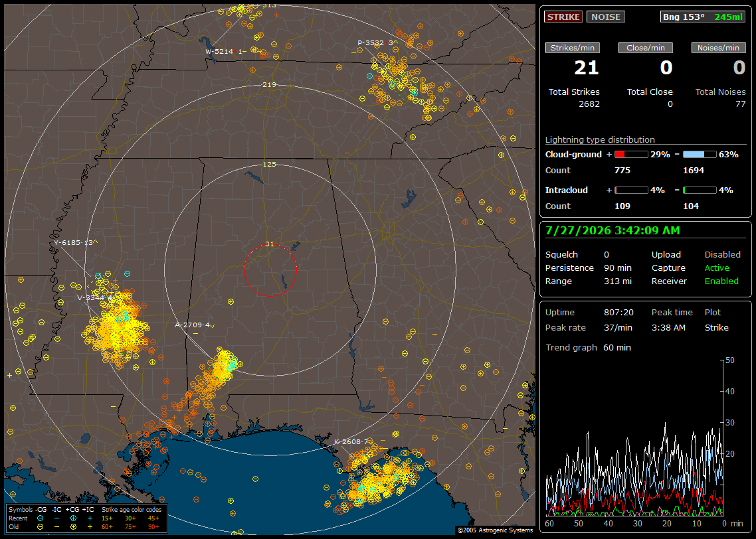Click storm cell label V-6185-13

(x=75, y=243)
